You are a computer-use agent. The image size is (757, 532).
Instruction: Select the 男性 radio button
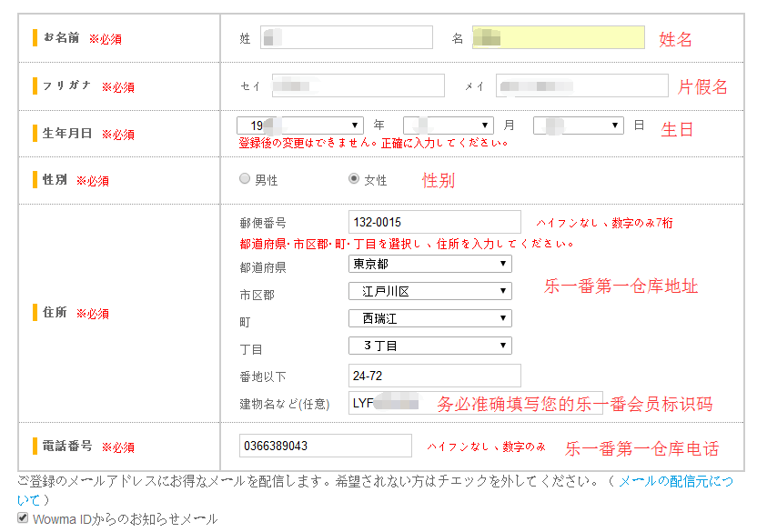tap(245, 179)
